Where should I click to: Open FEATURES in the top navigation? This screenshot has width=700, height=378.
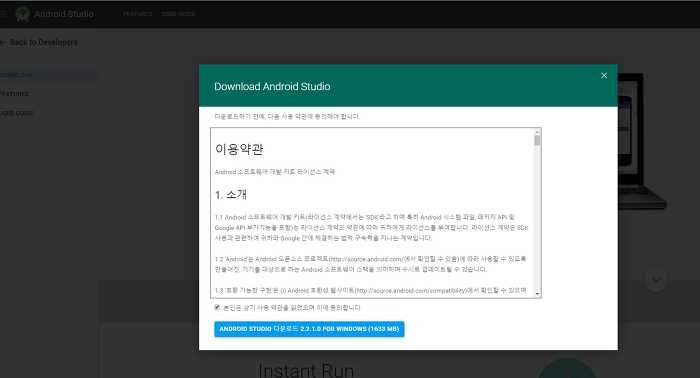[138, 14]
